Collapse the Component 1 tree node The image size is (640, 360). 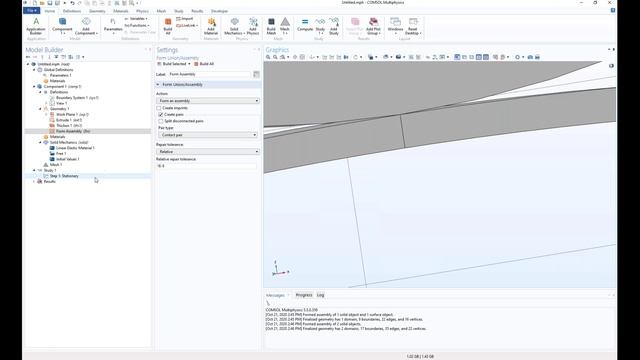34,87
